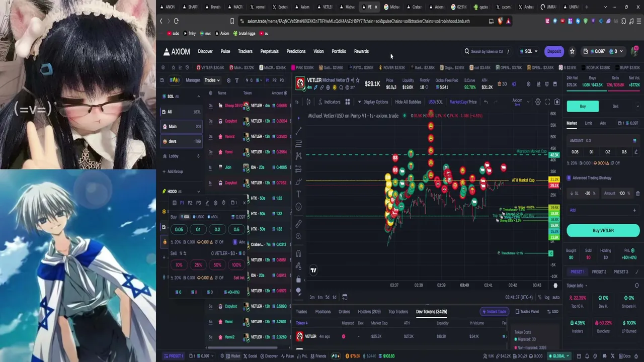Delete the stop-loss row with the trash icon
The width and height of the screenshot is (644, 362).
point(637,194)
